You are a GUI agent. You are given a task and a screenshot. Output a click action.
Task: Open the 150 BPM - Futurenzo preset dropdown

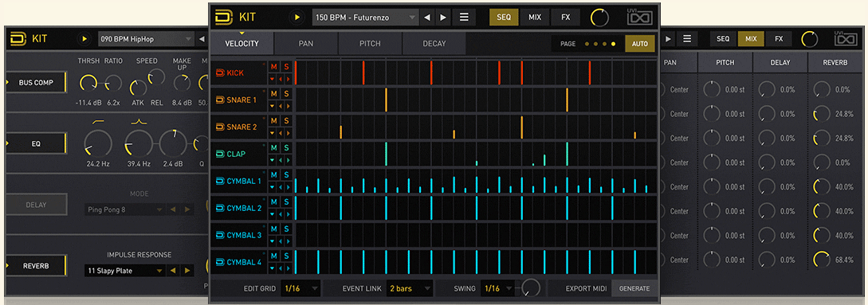[365, 18]
